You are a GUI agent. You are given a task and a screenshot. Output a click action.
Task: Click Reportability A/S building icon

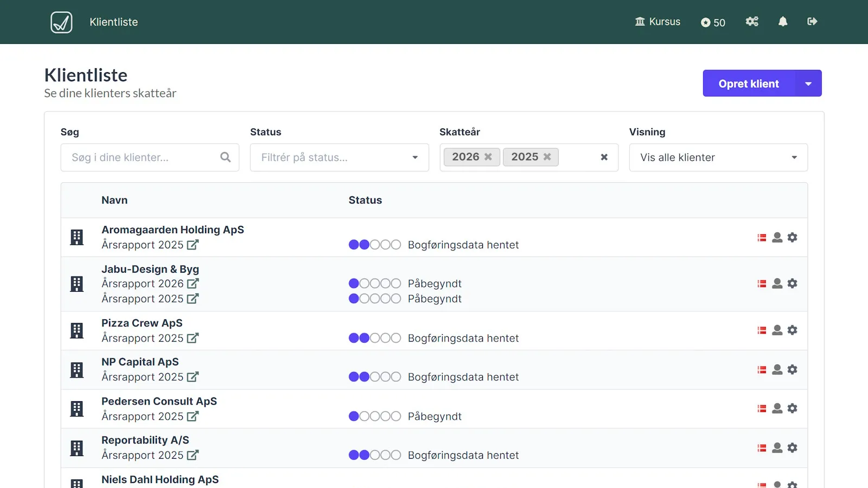point(77,448)
